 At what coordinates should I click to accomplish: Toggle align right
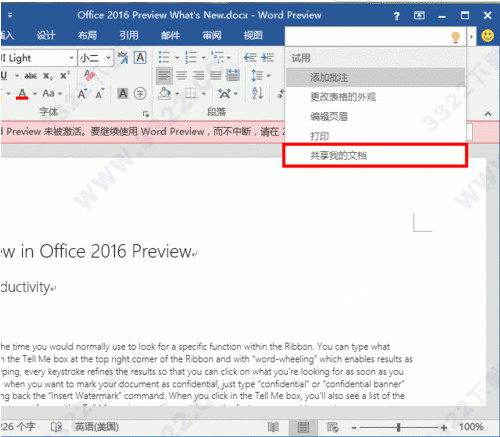199,76
